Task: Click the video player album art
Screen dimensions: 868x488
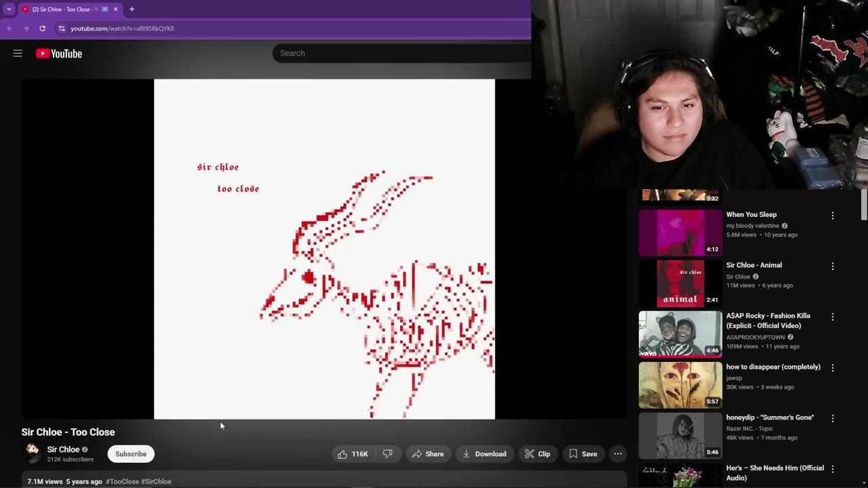Action: coord(324,249)
